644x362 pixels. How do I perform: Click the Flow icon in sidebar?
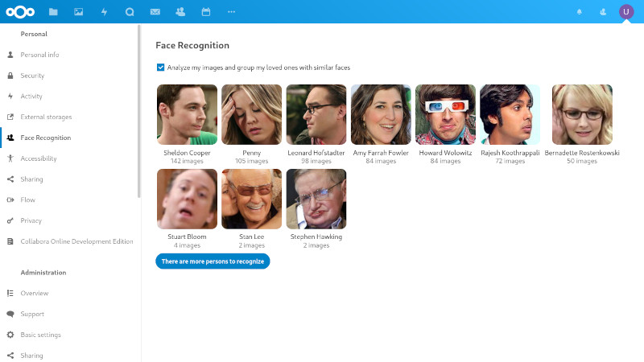[x=10, y=200]
